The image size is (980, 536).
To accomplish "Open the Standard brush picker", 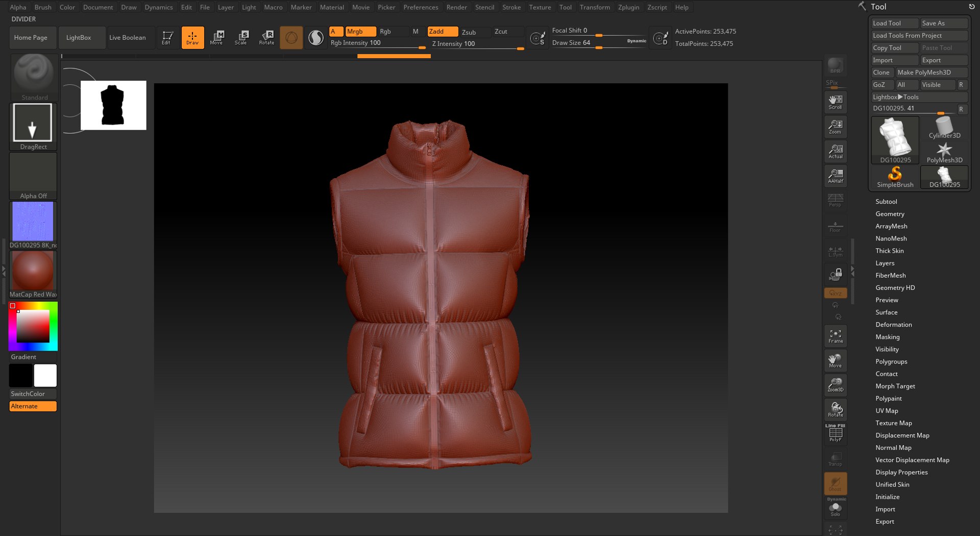I will (x=33, y=77).
